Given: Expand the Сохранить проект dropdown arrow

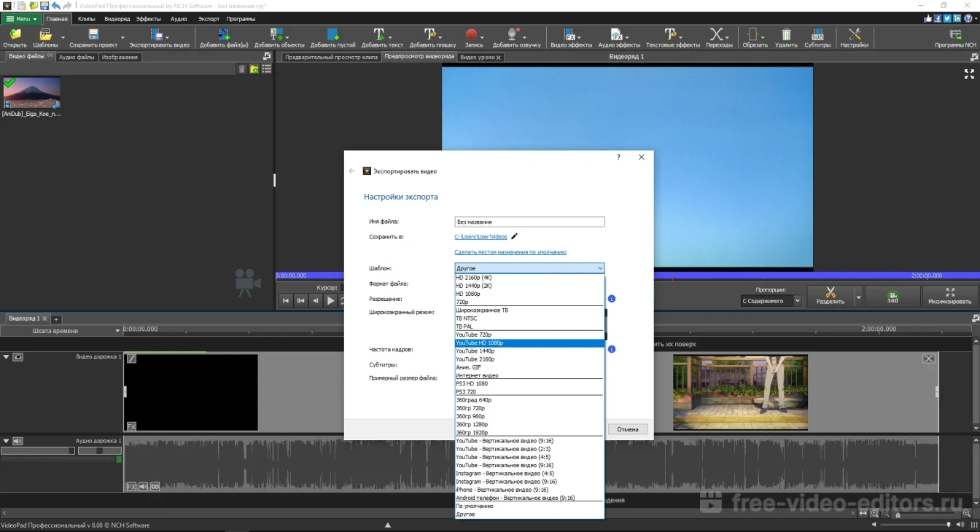Looking at the screenshot, I should [x=122, y=36].
